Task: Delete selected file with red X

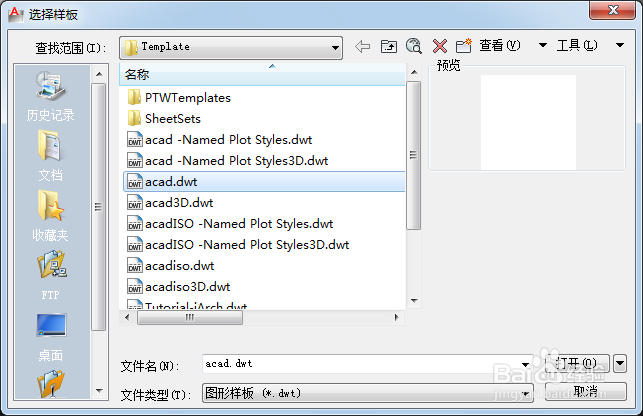Action: pyautogui.click(x=440, y=46)
